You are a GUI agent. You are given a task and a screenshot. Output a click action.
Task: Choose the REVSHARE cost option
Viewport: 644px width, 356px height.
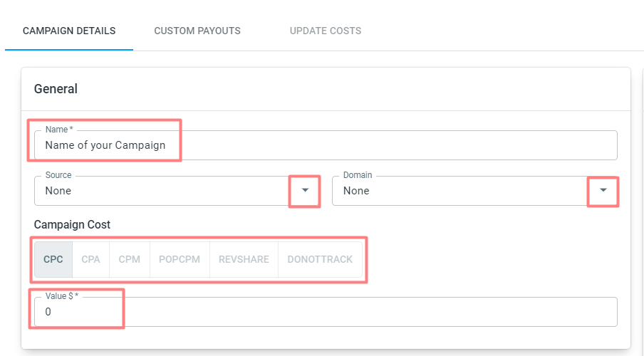pyautogui.click(x=244, y=259)
